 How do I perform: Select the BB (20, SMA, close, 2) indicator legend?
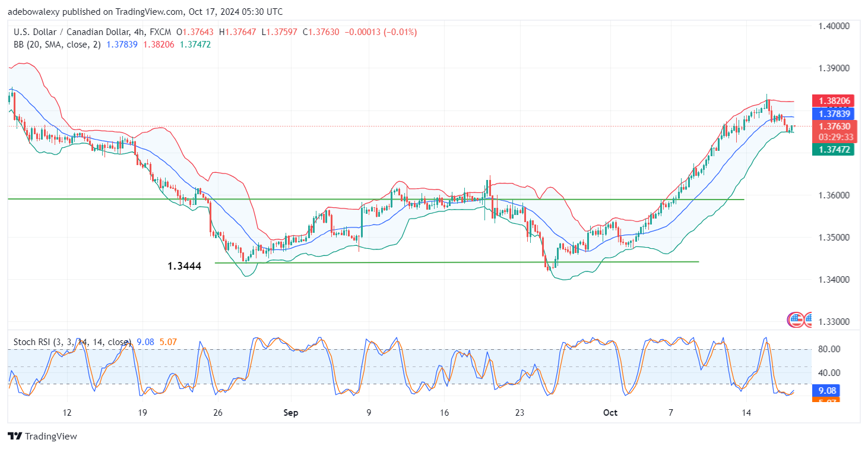coord(58,45)
